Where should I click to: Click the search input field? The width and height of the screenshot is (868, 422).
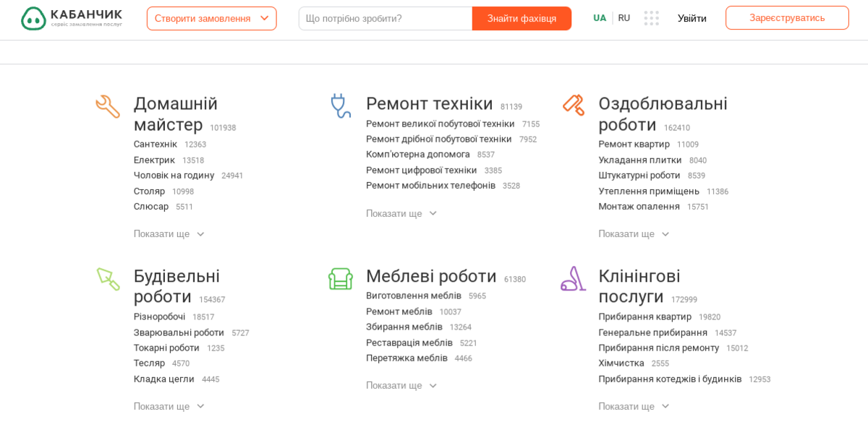tap(382, 17)
